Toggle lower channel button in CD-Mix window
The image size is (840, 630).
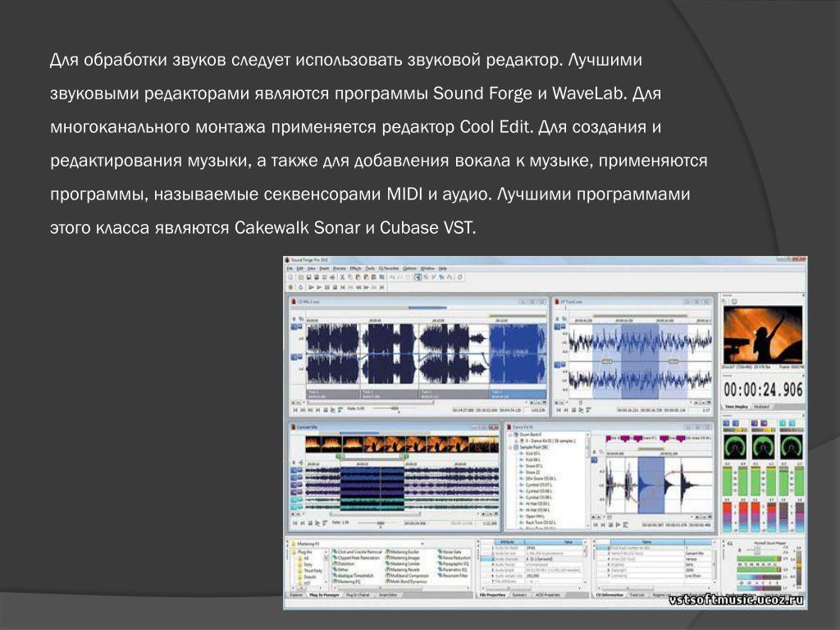point(294,357)
